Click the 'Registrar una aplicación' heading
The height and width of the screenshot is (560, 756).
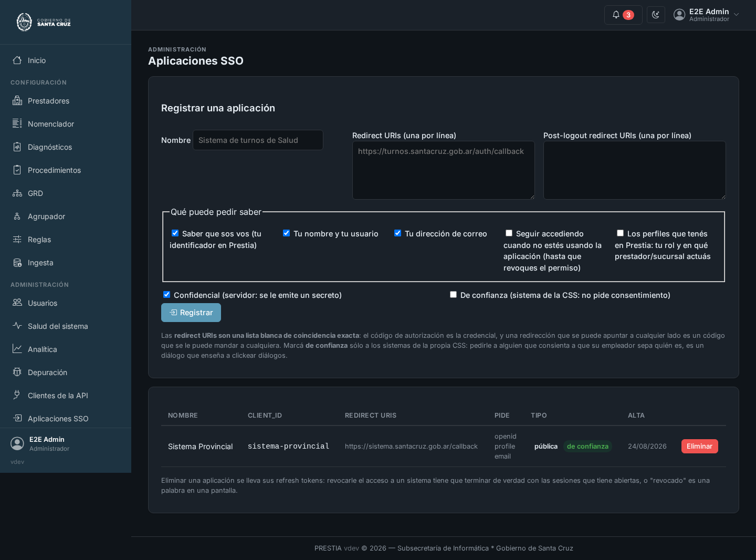218,108
